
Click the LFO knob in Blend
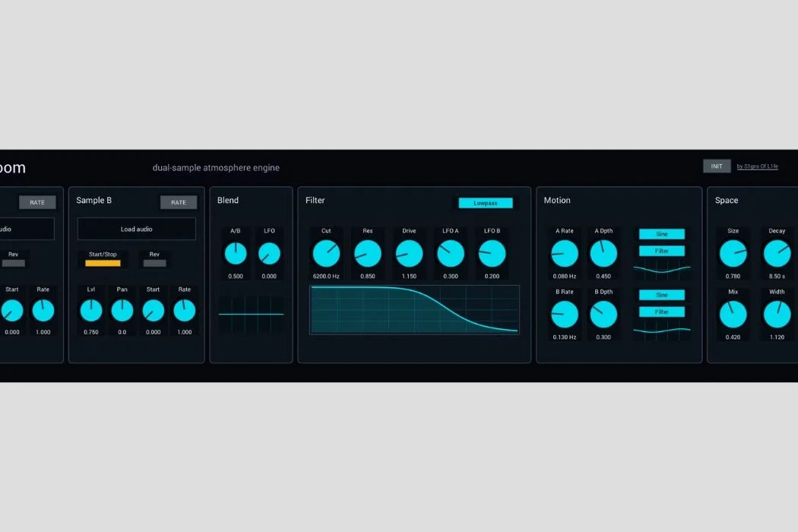(269, 254)
